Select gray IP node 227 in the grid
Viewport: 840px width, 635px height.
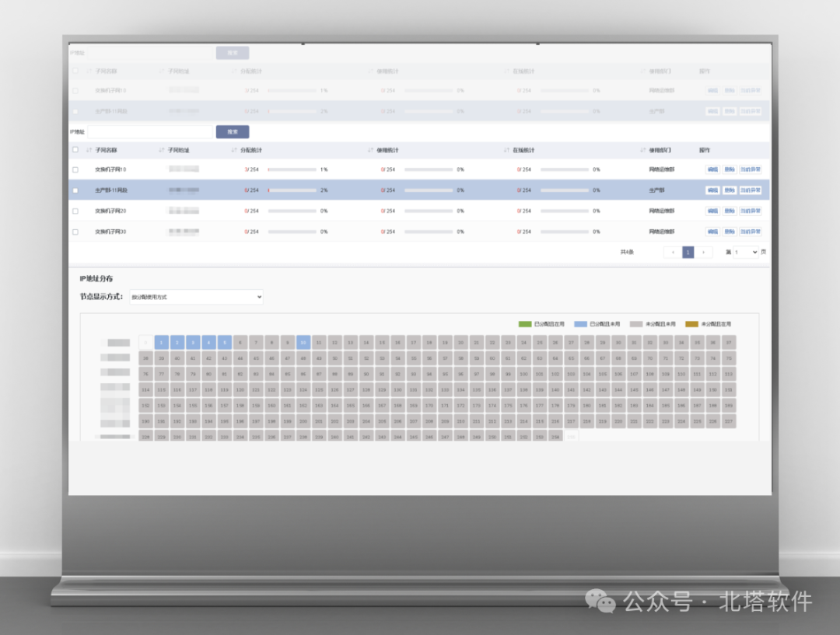[729, 421]
